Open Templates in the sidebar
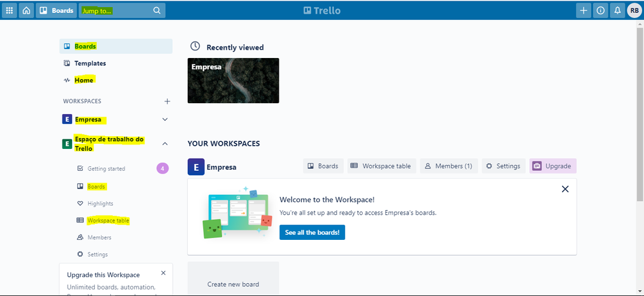The height and width of the screenshot is (296, 644). [x=116, y=63]
